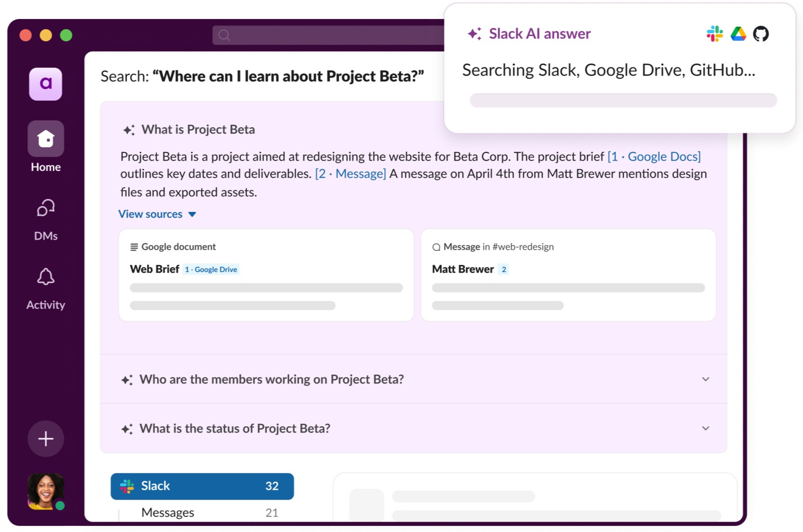Click the GitHub icon in AI answer
The image size is (803, 532).
pyautogui.click(x=760, y=34)
